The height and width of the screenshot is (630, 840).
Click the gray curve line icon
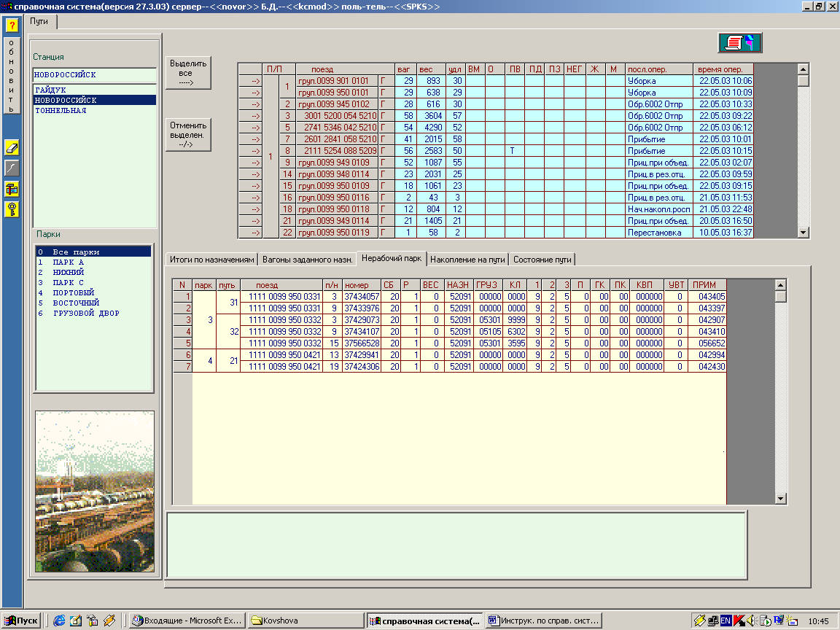(x=12, y=168)
